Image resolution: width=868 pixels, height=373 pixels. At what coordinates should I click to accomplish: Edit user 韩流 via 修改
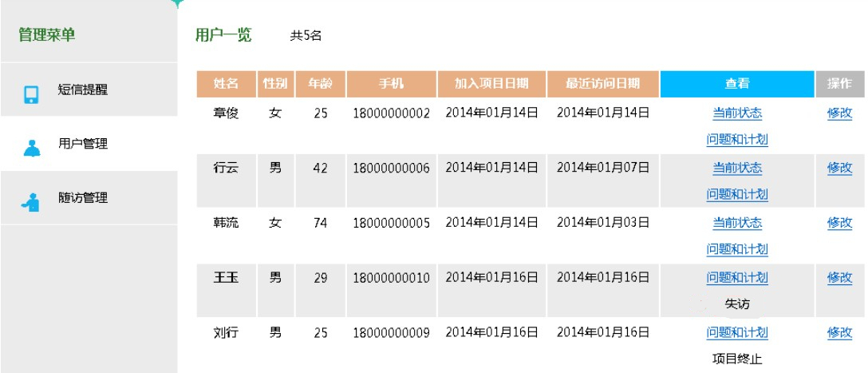click(839, 223)
